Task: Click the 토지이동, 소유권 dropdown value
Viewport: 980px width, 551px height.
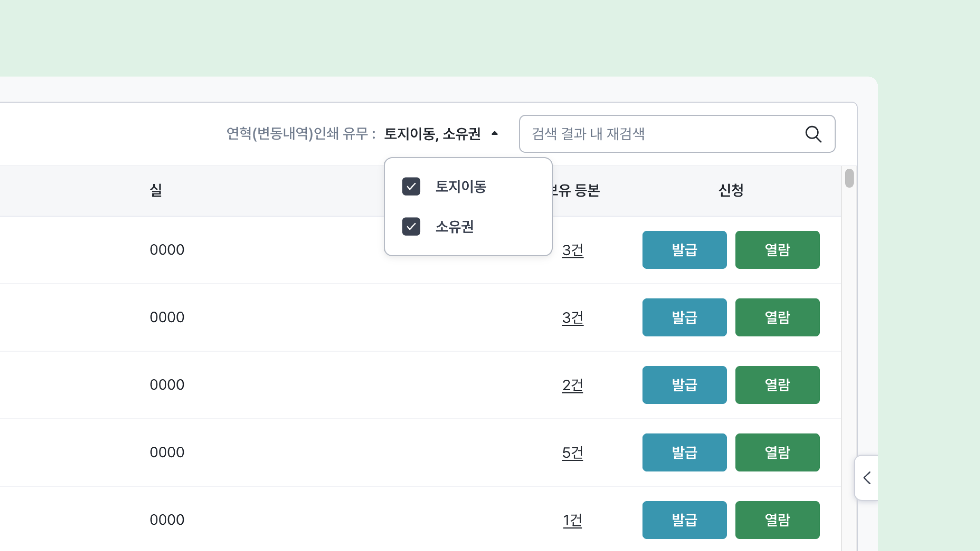Action: [x=432, y=134]
